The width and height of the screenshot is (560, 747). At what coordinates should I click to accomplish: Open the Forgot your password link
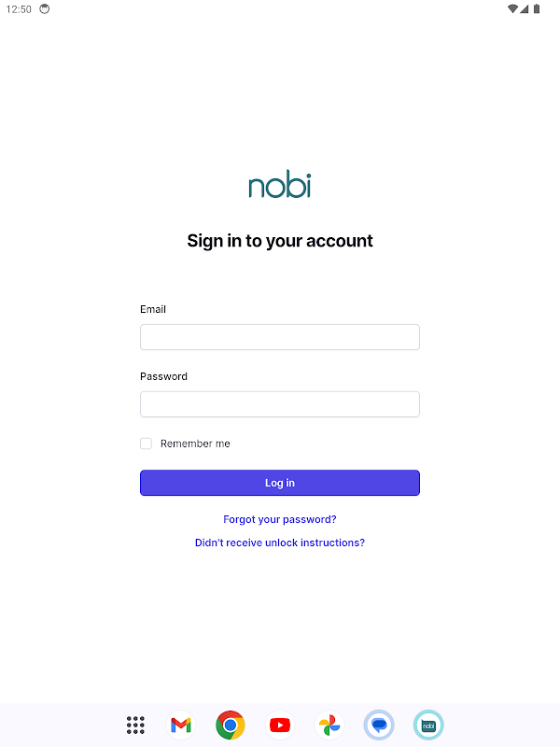tap(280, 519)
